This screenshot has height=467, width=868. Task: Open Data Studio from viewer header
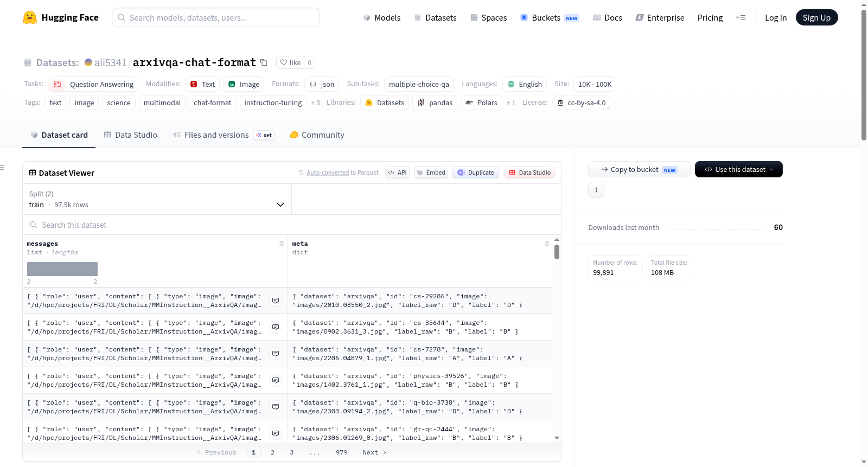529,172
